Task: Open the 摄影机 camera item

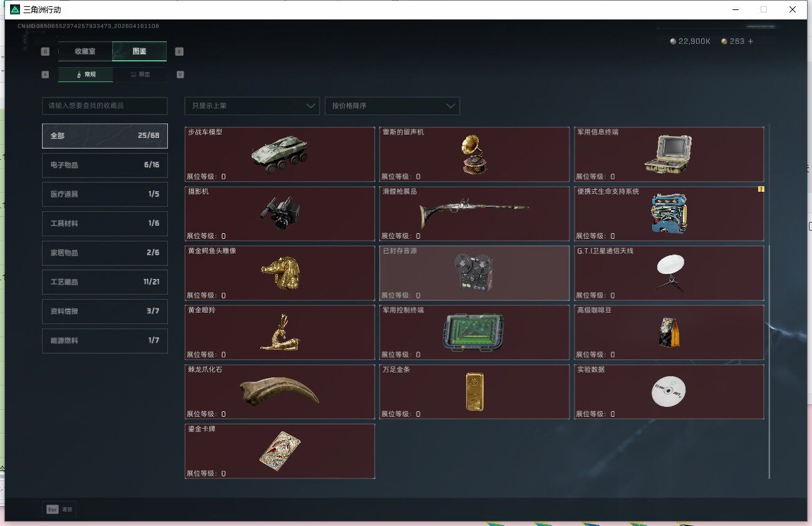Action: coord(279,214)
